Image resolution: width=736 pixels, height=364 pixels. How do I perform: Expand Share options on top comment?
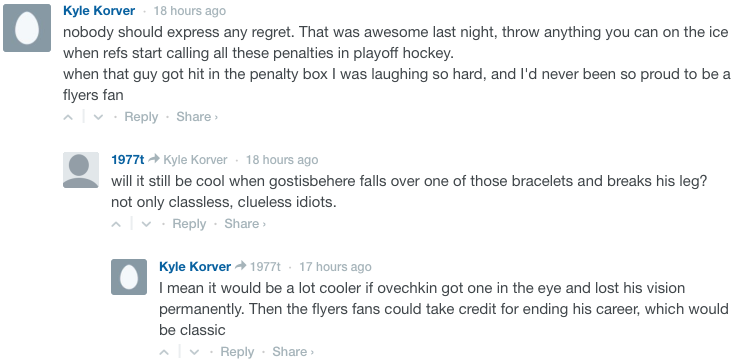point(197,117)
